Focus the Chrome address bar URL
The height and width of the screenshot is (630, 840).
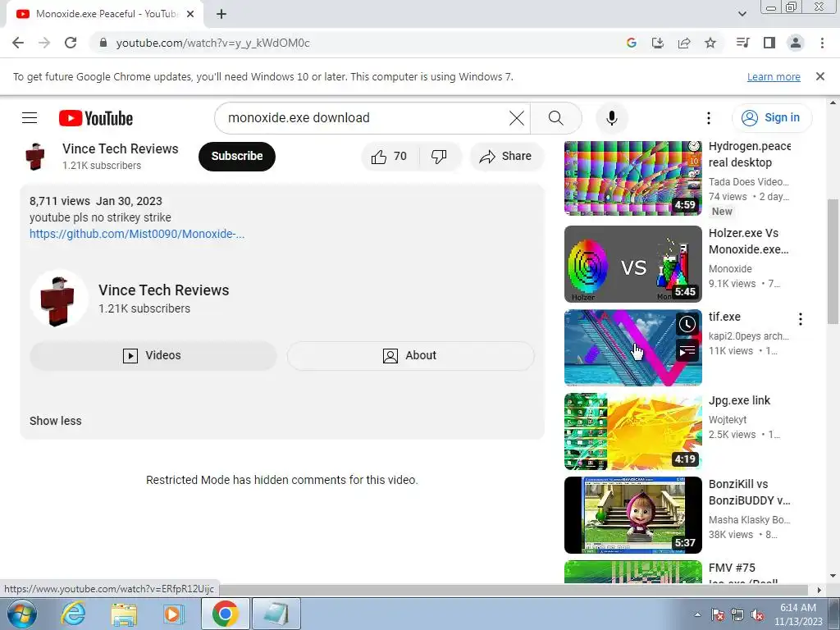213,43
